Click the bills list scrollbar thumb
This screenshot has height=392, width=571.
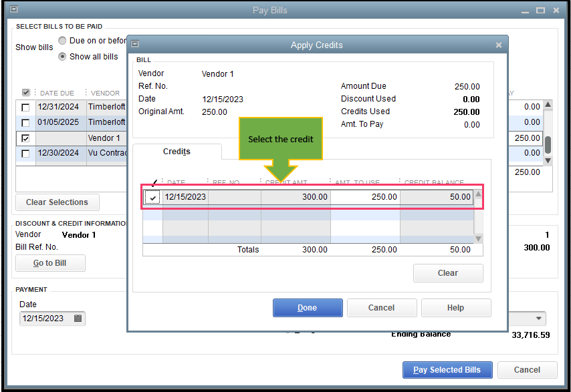[548, 145]
